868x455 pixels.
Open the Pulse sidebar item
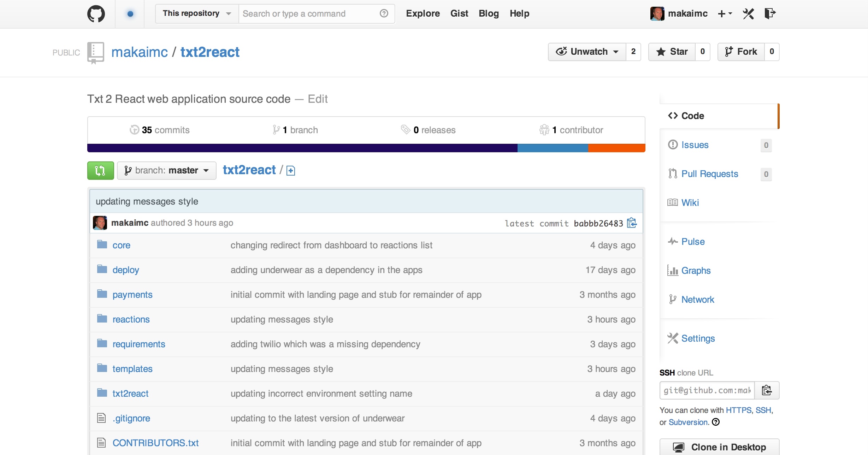693,242
